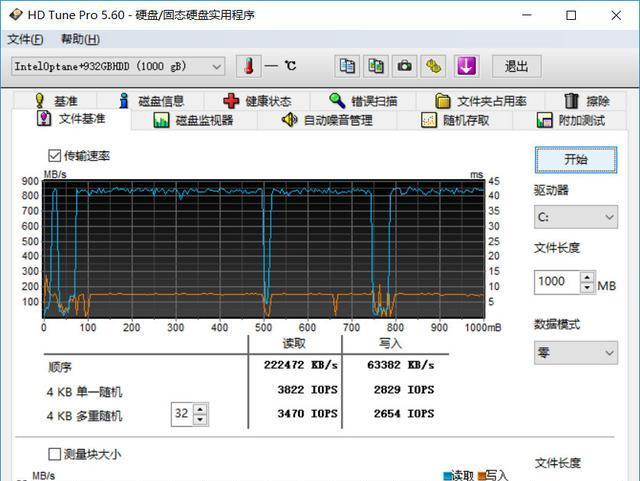Image resolution: width=640 pixels, height=481 pixels.
Task: Open the 基准 benchmark tab
Action: point(56,101)
